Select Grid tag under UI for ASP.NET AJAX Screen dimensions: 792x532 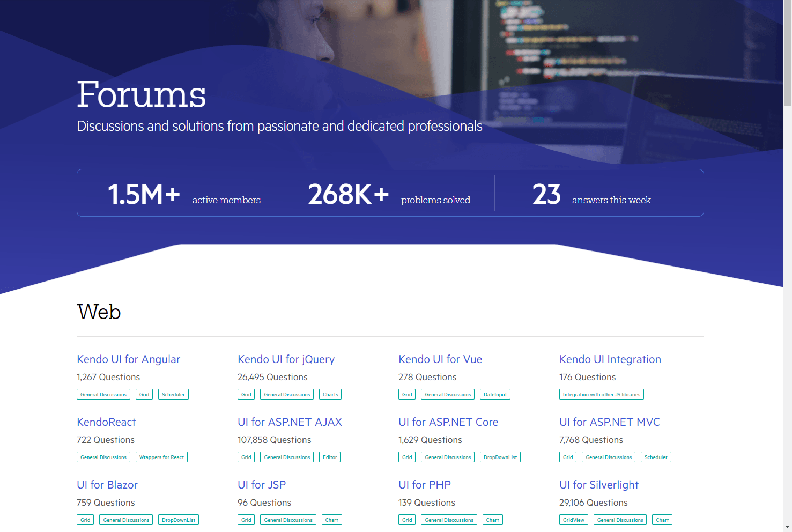pos(246,457)
